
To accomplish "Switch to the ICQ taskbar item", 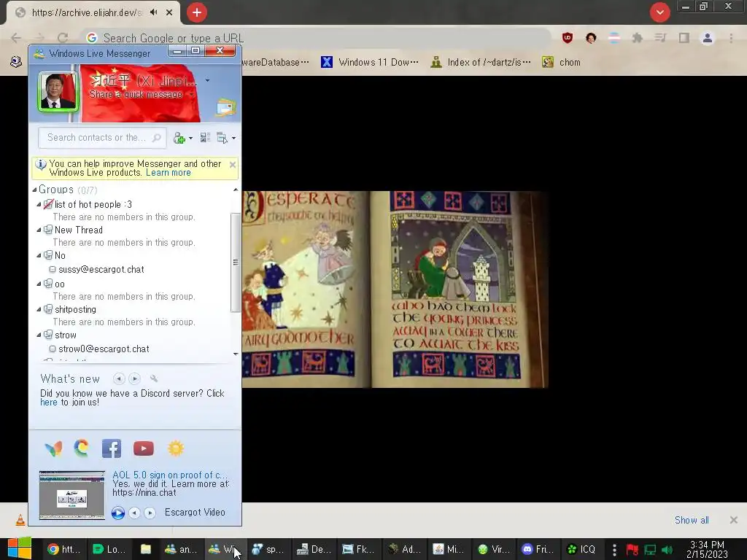I will tap(581, 549).
